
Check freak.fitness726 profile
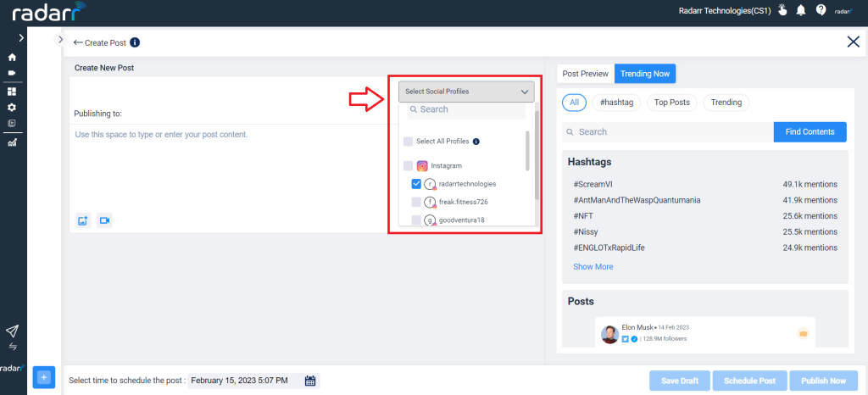pos(416,202)
